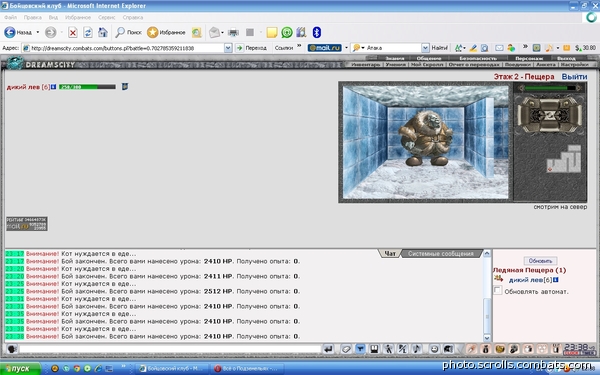Click the IE Back arrow button
600x375 pixels.
(x=10, y=33)
